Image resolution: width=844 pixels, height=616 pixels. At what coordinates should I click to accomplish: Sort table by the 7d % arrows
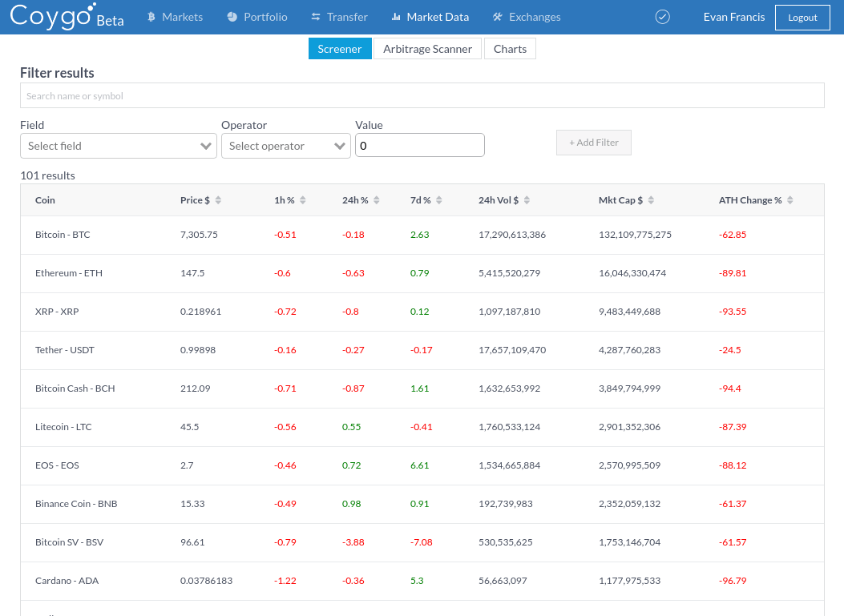click(439, 200)
